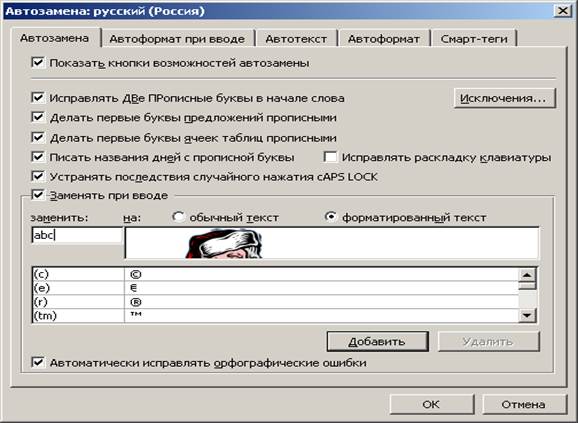578x423 pixels.
Task: Toggle Делать первые буквы ячеек таблиц прописными
Action: (x=38, y=137)
